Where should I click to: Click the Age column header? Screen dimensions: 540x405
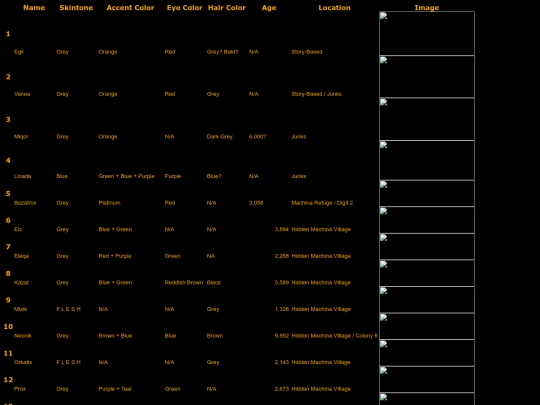(x=269, y=8)
